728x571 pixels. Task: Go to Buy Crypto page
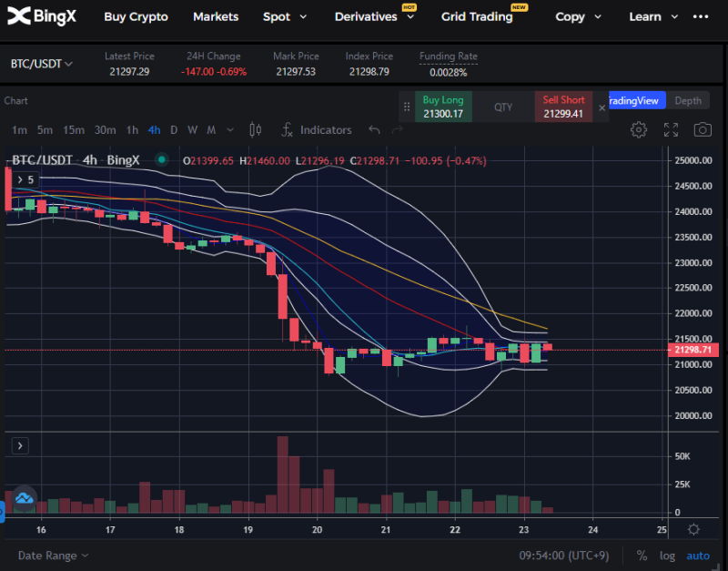(x=136, y=16)
